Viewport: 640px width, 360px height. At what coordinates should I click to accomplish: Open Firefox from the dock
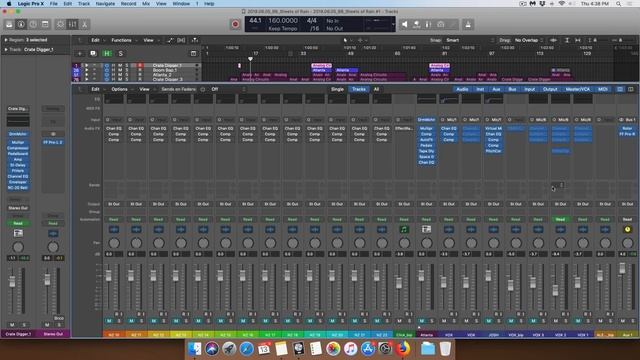point(402,349)
